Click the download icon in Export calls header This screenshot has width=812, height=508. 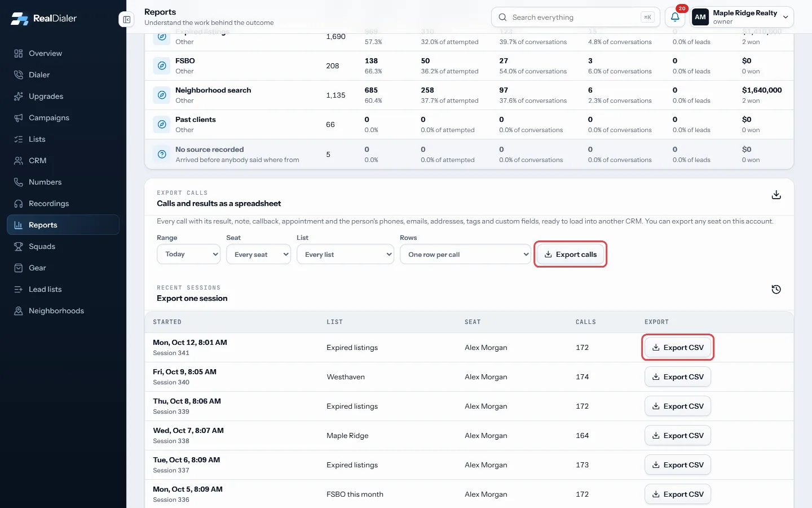776,195
